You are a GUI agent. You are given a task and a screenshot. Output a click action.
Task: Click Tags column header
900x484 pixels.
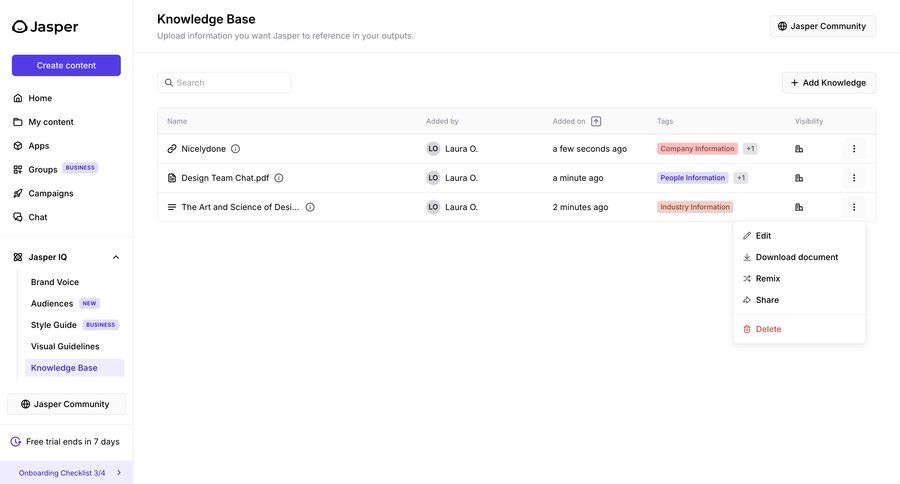tap(665, 121)
